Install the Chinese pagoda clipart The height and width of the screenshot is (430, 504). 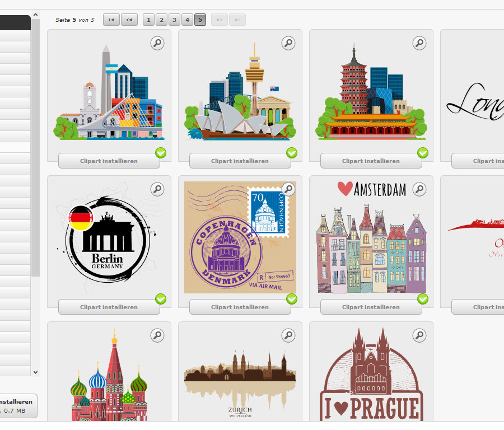(x=371, y=161)
